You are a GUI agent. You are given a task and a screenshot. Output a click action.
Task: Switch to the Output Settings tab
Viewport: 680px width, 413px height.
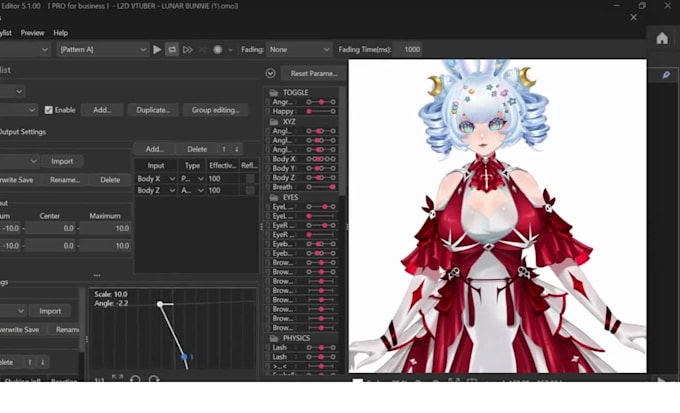coord(23,131)
